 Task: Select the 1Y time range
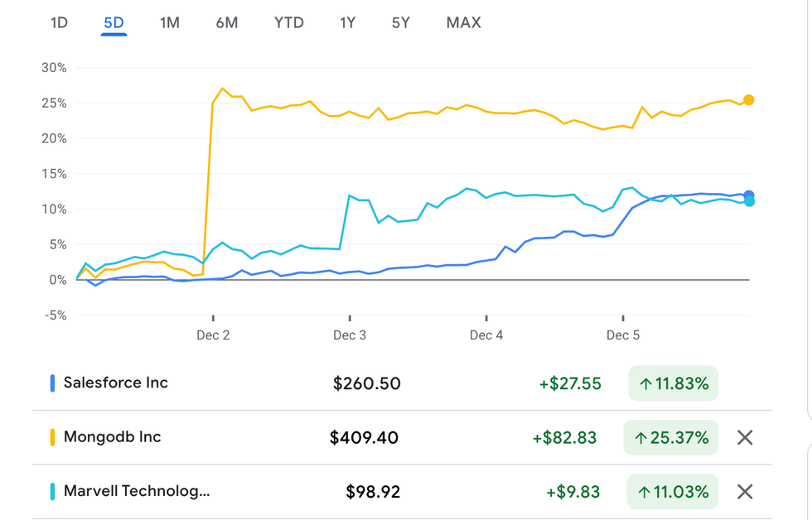click(x=347, y=23)
